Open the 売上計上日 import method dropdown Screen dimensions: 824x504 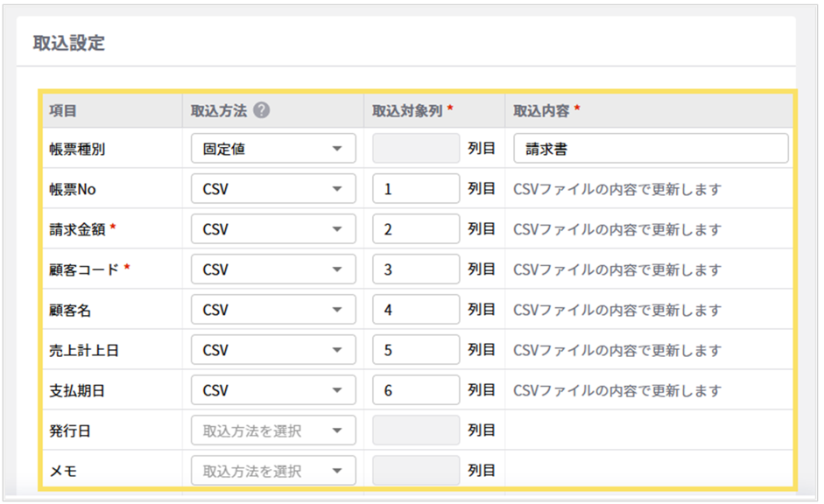point(272,349)
